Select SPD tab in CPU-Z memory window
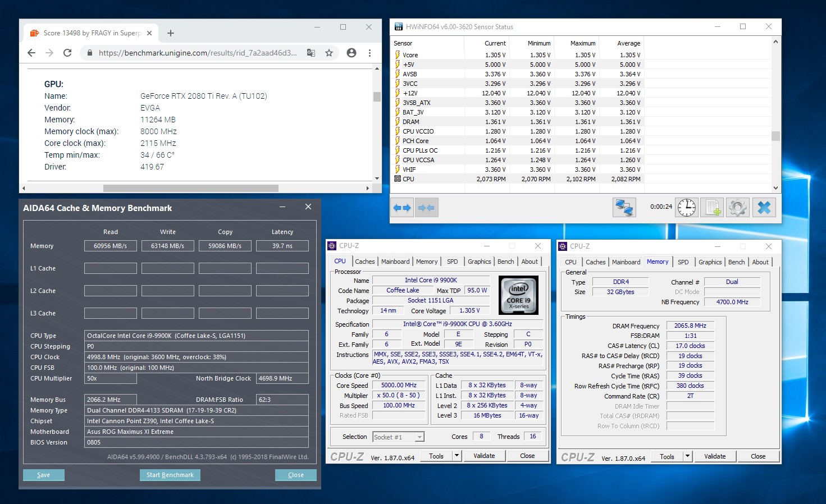 click(683, 262)
